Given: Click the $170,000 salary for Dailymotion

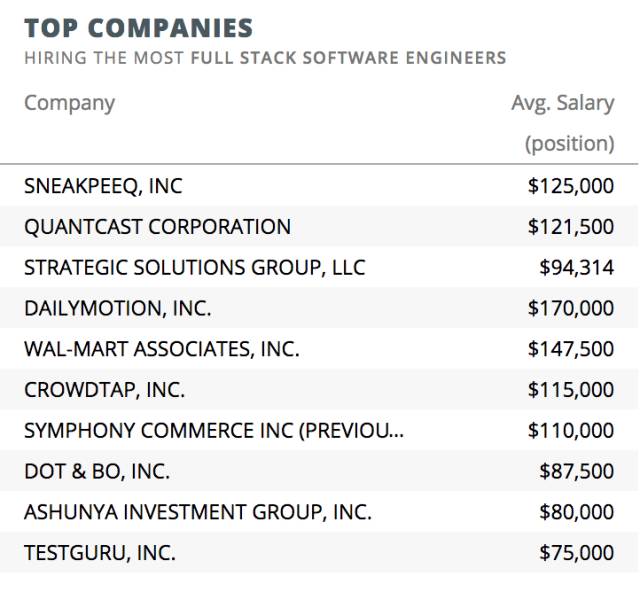Looking at the screenshot, I should (570, 309).
